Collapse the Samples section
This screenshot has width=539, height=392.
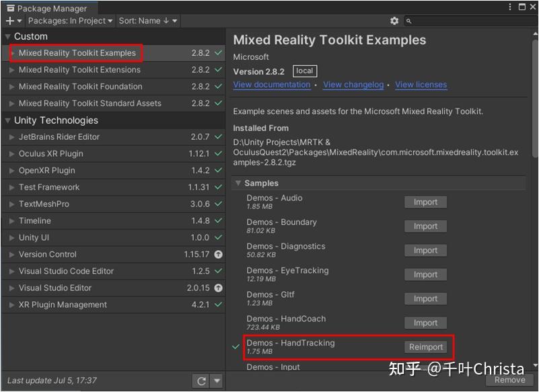point(238,183)
